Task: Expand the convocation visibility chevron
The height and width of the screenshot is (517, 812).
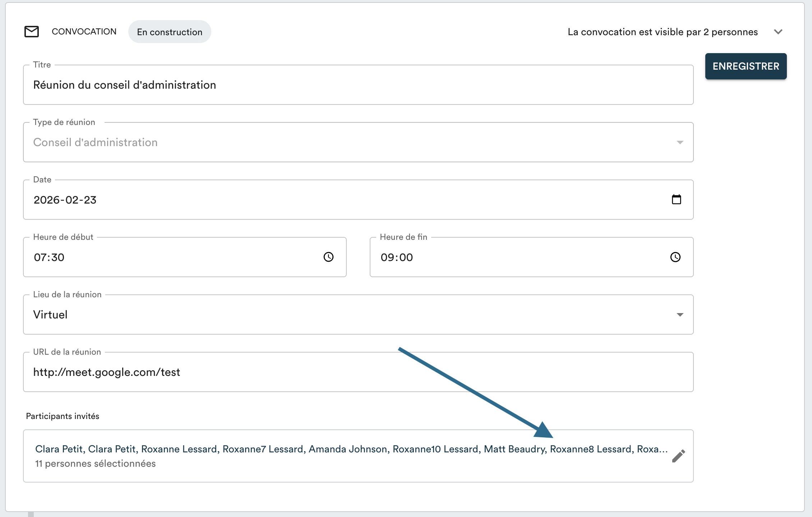Action: (778, 32)
